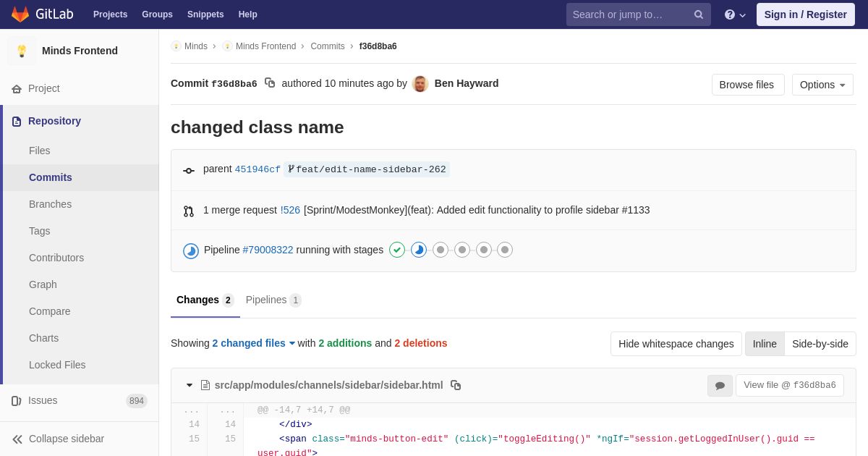Open branch feat/edit-name-sidebar-262
This screenshot has width=868, height=456.
coord(367,169)
